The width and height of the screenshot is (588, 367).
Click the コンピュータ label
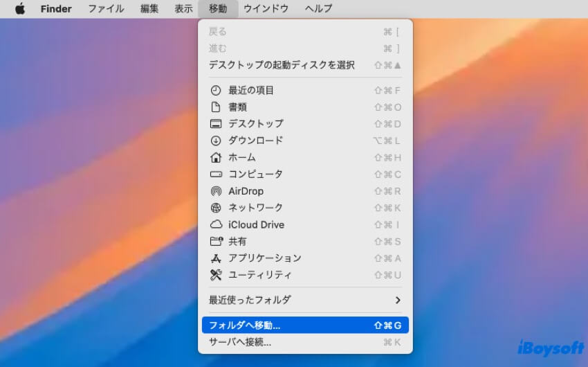(255, 174)
